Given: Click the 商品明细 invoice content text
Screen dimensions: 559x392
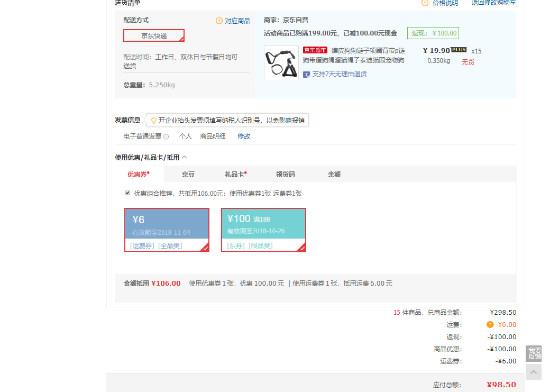Looking at the screenshot, I should [213, 136].
